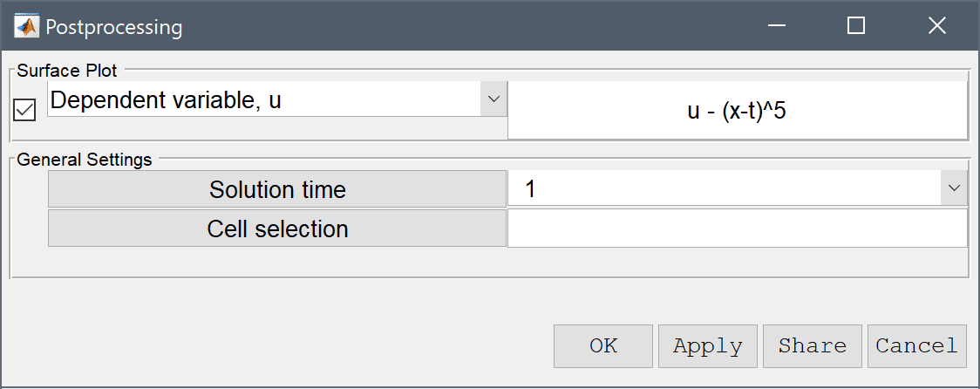The width and height of the screenshot is (980, 389).
Task: Focus the empty Cell selection input field
Action: (738, 229)
